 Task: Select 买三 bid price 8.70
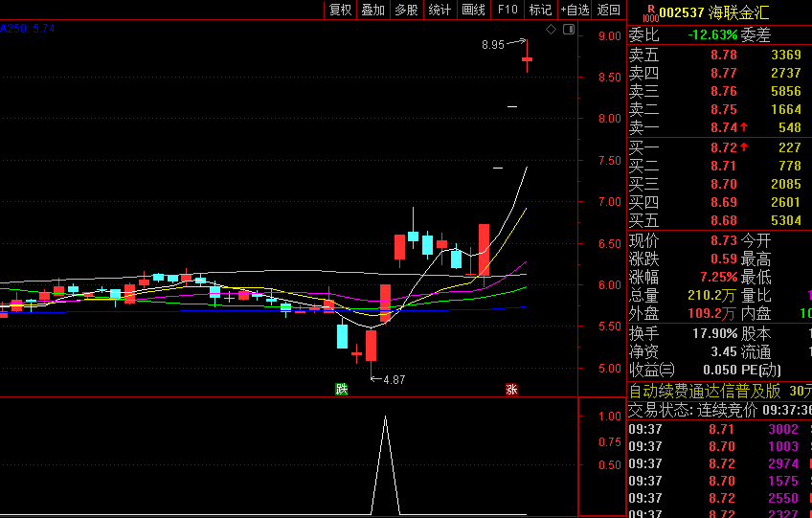tap(724, 184)
